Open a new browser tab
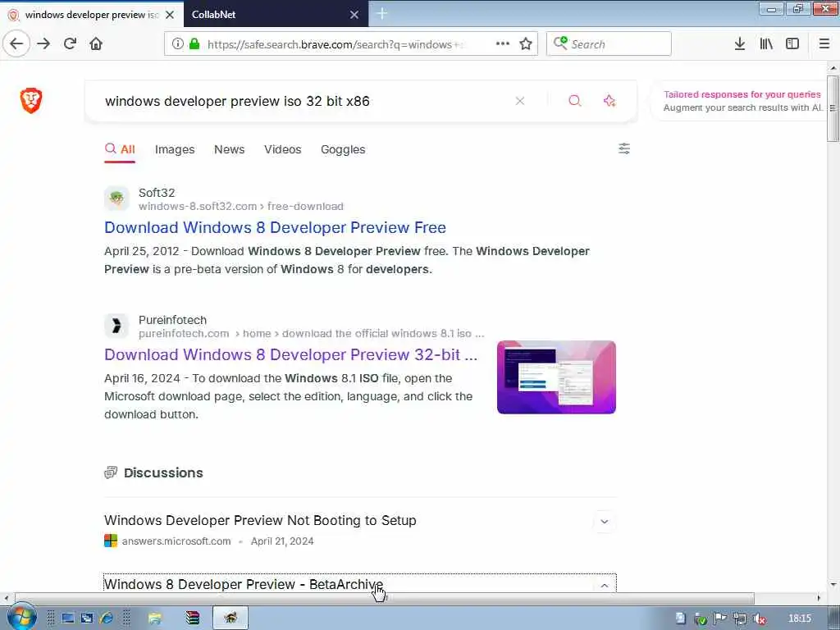Screen dimensions: 840x630 click(x=382, y=13)
